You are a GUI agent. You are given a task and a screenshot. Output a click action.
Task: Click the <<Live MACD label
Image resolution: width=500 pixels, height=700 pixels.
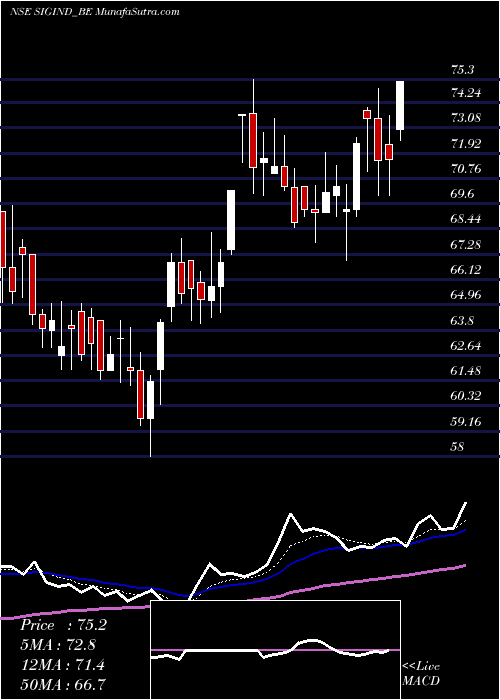point(421,674)
